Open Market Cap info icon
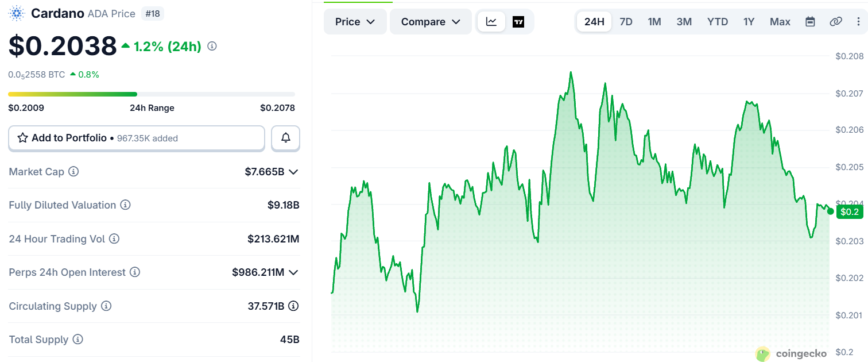The image size is (868, 362). 73,171
